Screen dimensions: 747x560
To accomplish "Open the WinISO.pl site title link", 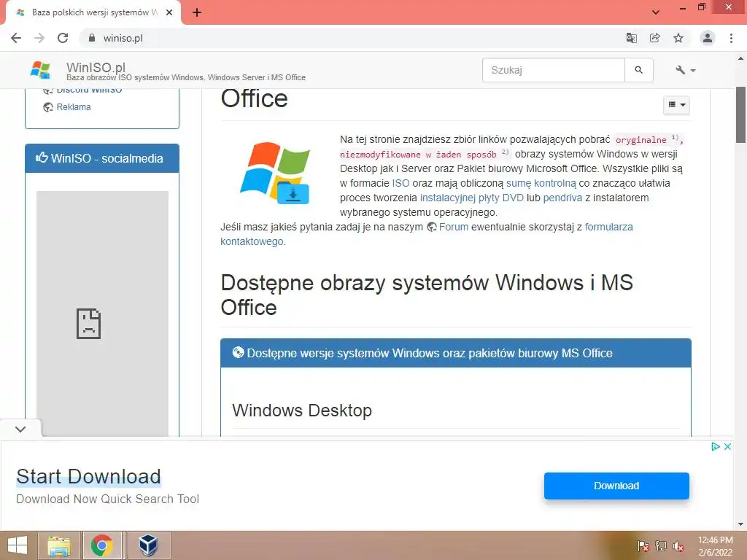I will coord(96,67).
